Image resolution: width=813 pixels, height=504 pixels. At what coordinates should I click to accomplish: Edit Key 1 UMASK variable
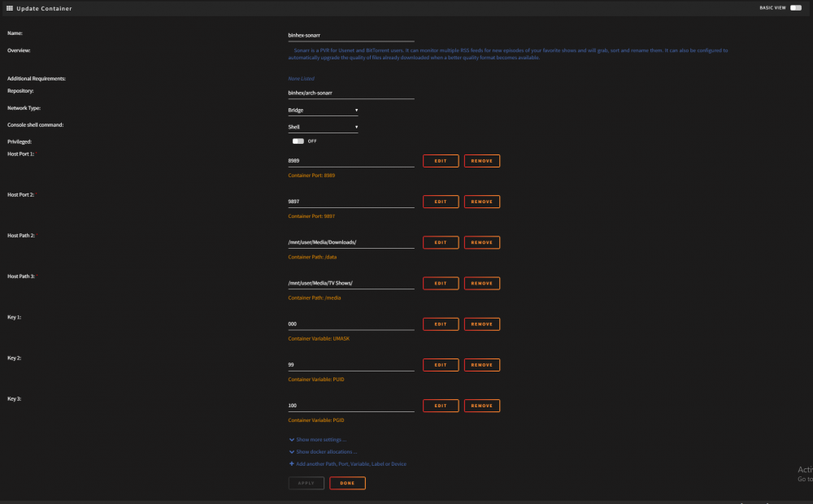(441, 324)
